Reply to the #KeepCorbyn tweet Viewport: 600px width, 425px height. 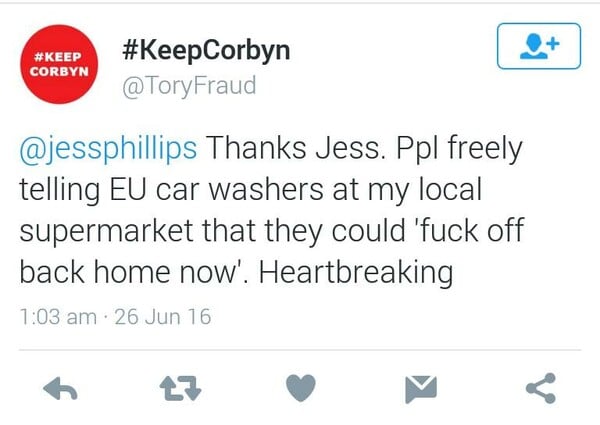60,389
